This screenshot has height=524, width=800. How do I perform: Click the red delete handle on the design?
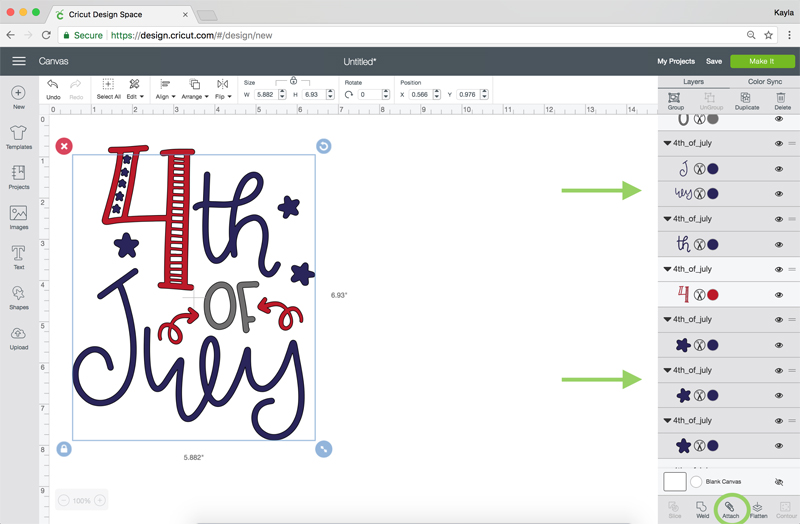[x=64, y=146]
